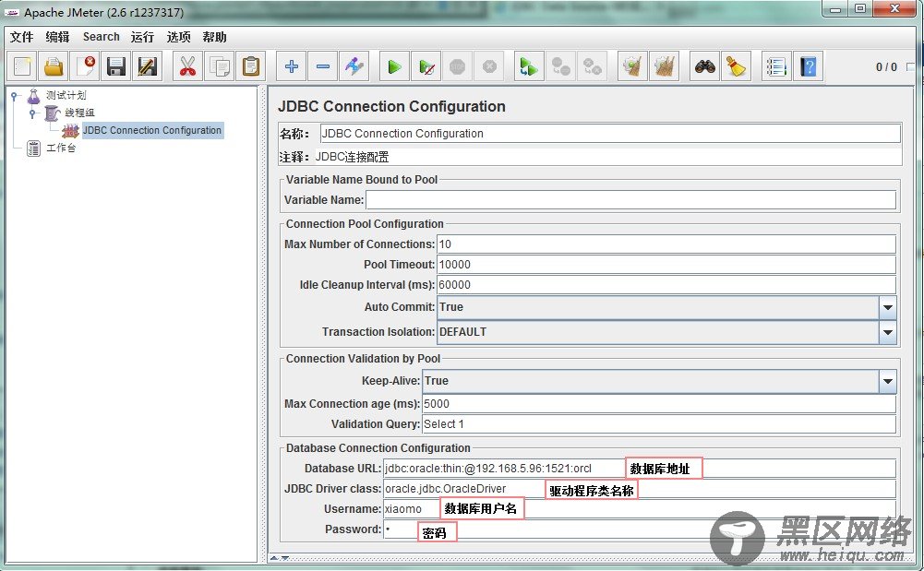Viewport: 924px width, 571px height.
Task: Click the Password field's masked value
Action: click(x=388, y=529)
